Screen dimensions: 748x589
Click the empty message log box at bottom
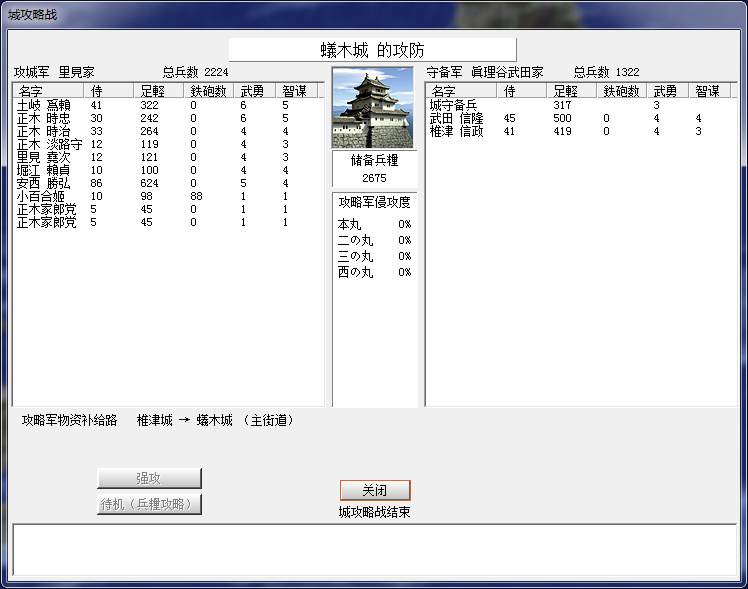pos(374,549)
